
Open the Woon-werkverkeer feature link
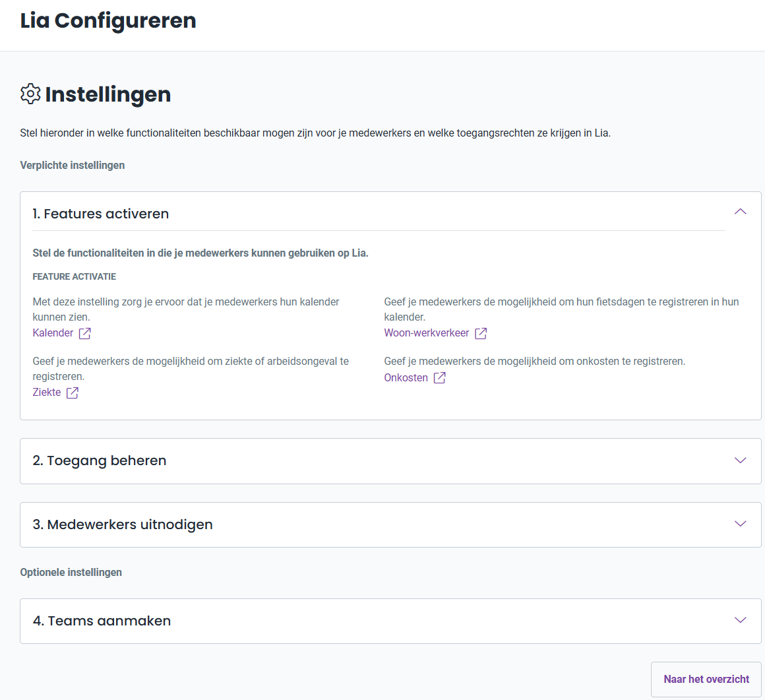[427, 333]
